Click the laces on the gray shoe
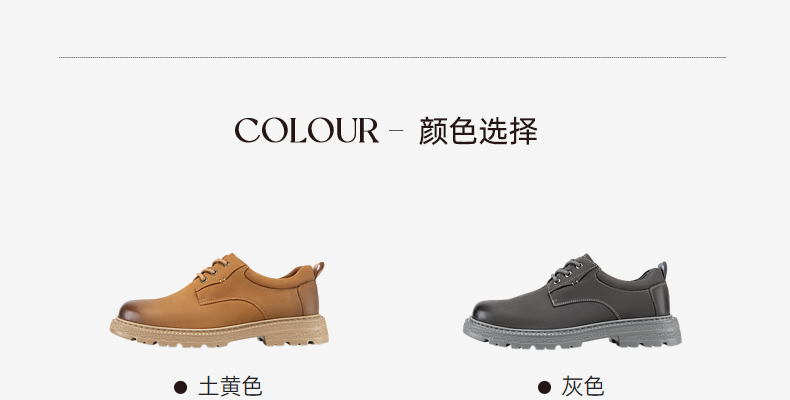Viewport: 790px width, 400px height. tap(565, 270)
